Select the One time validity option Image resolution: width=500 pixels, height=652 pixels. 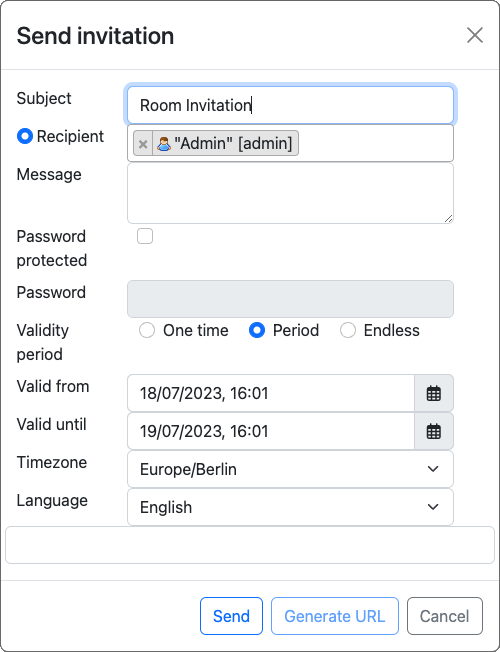tap(147, 331)
